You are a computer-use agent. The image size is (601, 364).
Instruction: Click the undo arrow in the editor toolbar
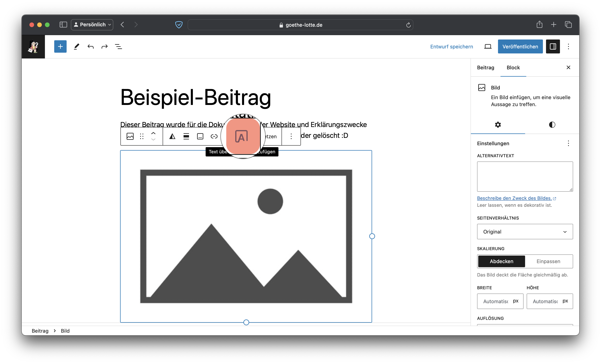(90, 46)
